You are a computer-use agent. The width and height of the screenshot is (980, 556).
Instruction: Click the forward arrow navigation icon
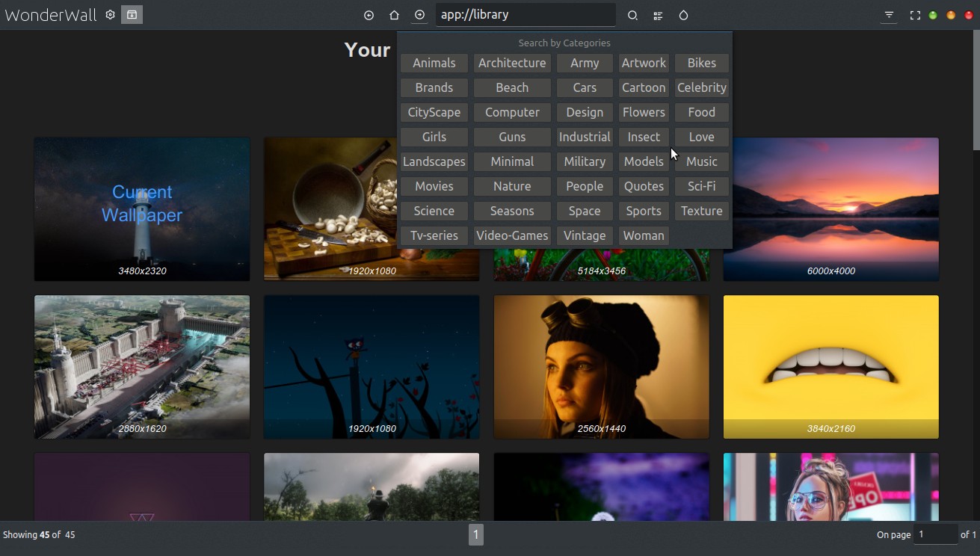pyautogui.click(x=419, y=15)
